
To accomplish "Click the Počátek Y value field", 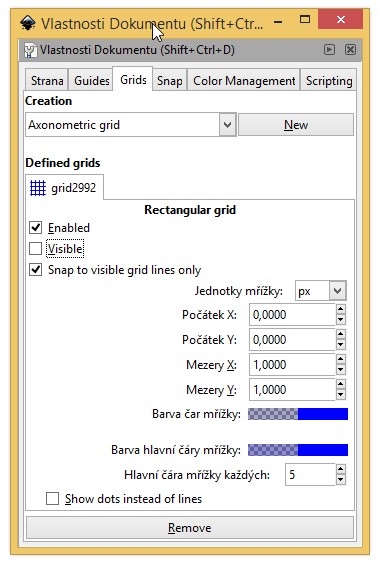I will click(x=292, y=339).
